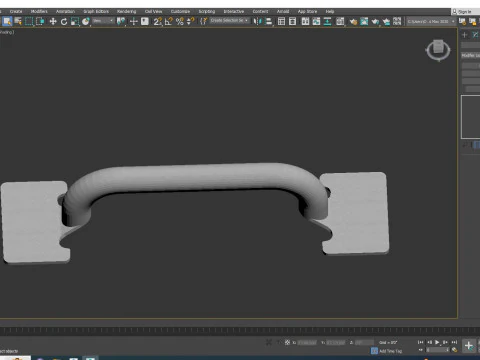
Task: Click Select and Place tool
Action: tap(86, 22)
